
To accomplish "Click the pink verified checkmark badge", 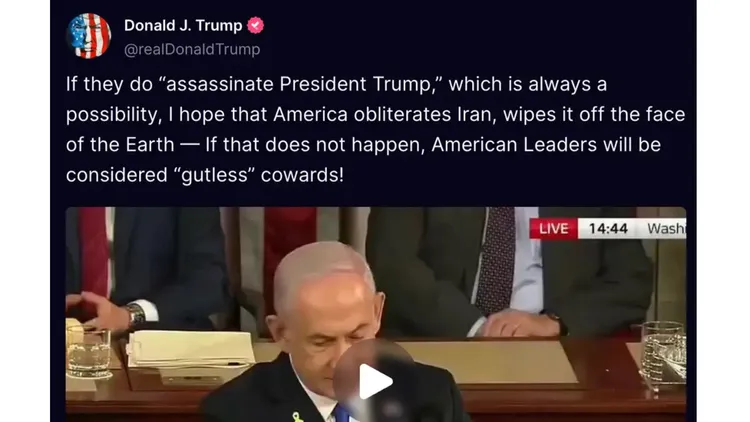I will click(x=255, y=25).
